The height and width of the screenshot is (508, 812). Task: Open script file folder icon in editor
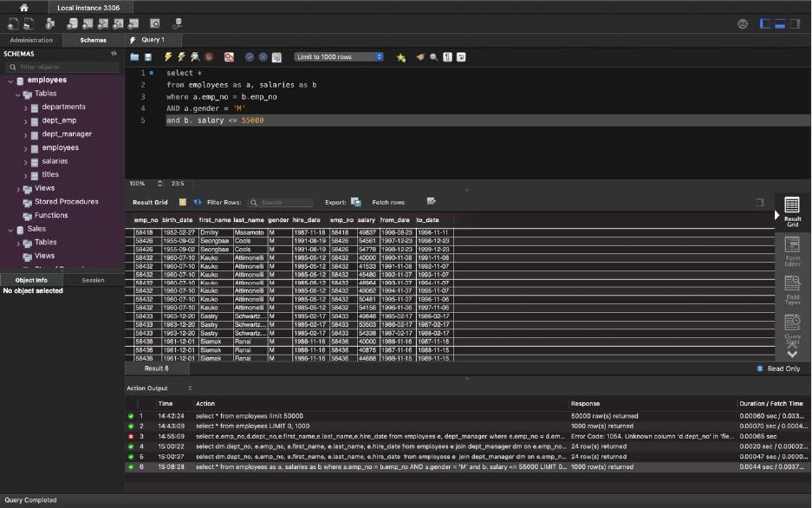tap(134, 57)
